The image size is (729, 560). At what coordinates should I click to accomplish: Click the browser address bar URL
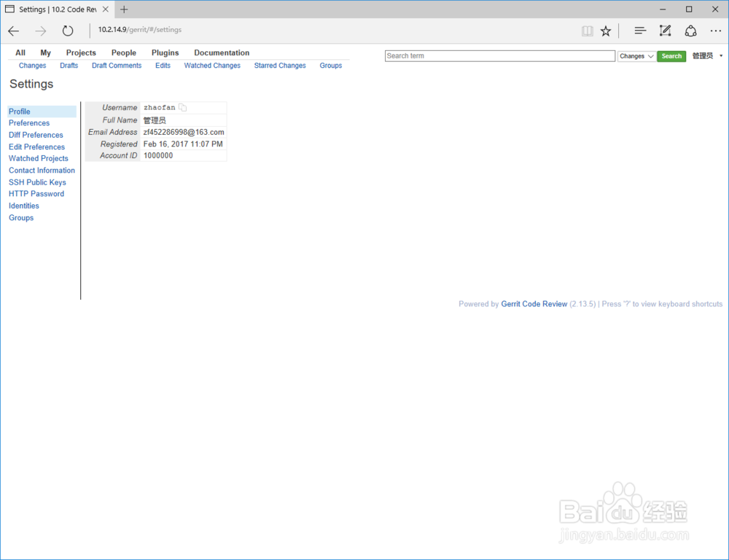point(139,30)
